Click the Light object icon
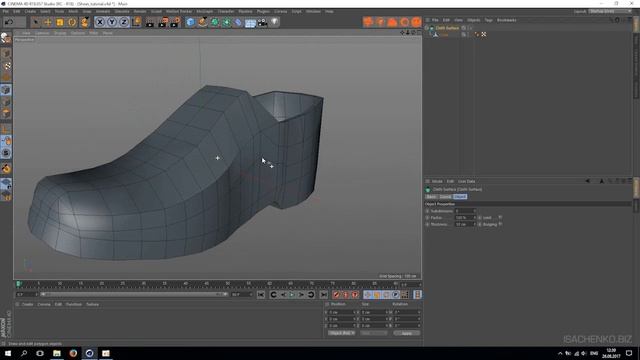This screenshot has height=360, width=640. click(x=275, y=22)
